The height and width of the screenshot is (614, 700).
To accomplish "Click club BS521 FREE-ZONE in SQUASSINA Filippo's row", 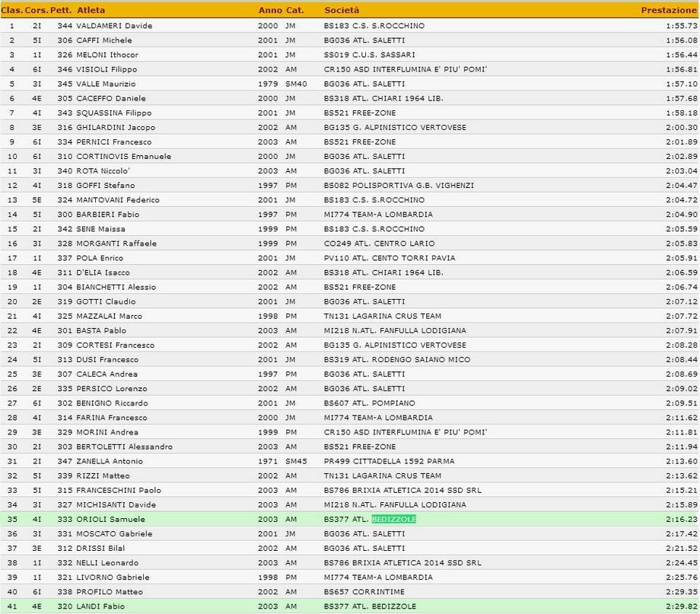I will [360, 113].
